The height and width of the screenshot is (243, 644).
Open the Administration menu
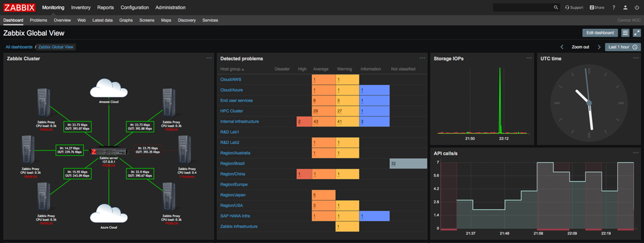(170, 7)
